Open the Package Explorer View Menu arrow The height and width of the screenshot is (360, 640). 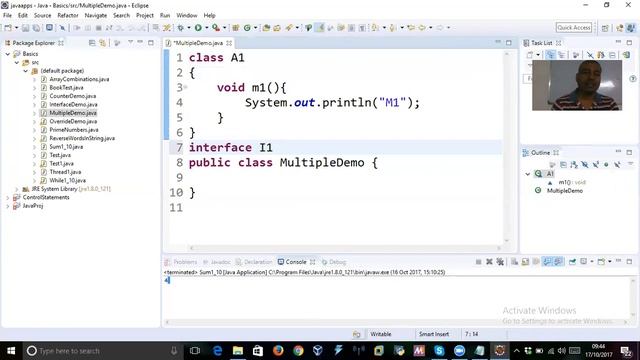click(x=130, y=42)
